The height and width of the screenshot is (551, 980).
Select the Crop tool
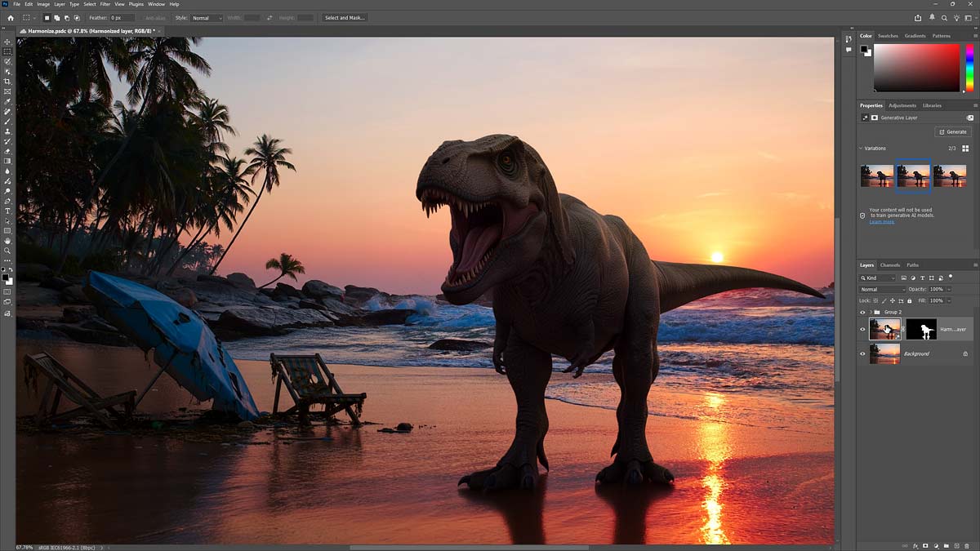[7, 82]
